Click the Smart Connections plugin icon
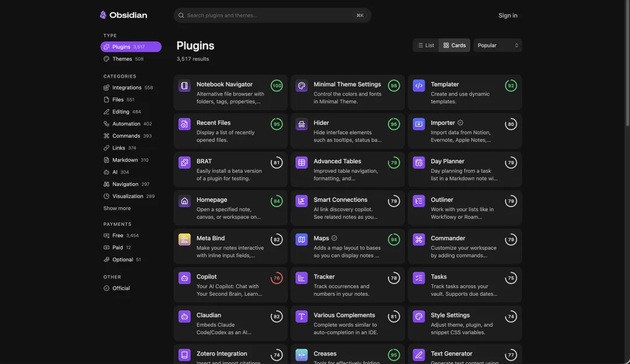Viewport: 630px width, 364px height. point(302,201)
